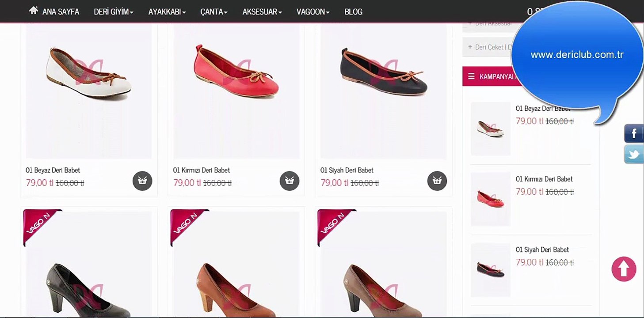644x318 pixels.
Task: Expand the Deri Çeket category
Action: [487, 47]
